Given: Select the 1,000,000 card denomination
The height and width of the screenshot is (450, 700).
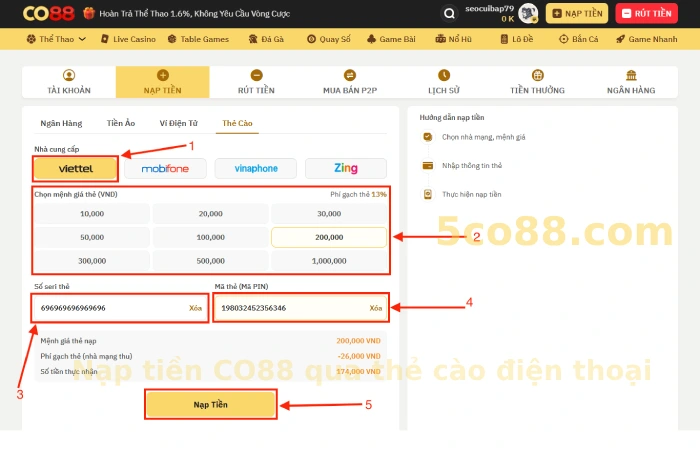Looking at the screenshot, I should pos(329,261).
